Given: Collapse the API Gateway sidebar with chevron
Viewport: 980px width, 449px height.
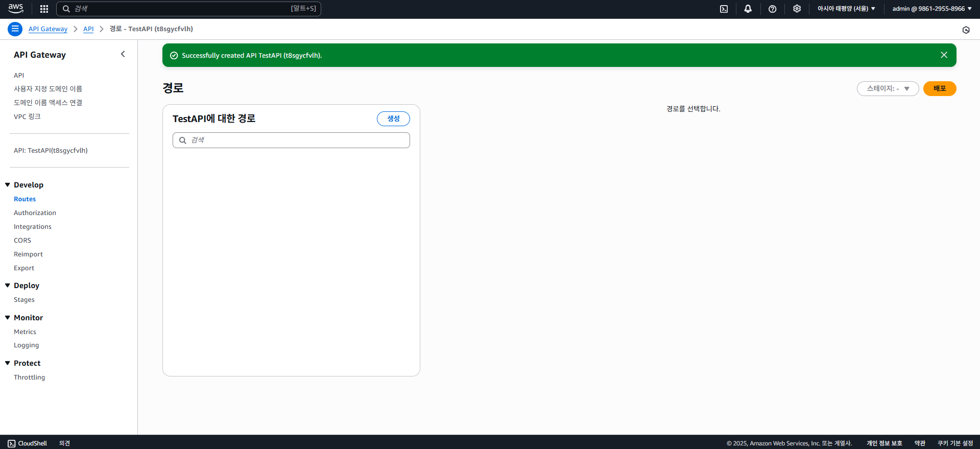Looking at the screenshot, I should pos(123,54).
